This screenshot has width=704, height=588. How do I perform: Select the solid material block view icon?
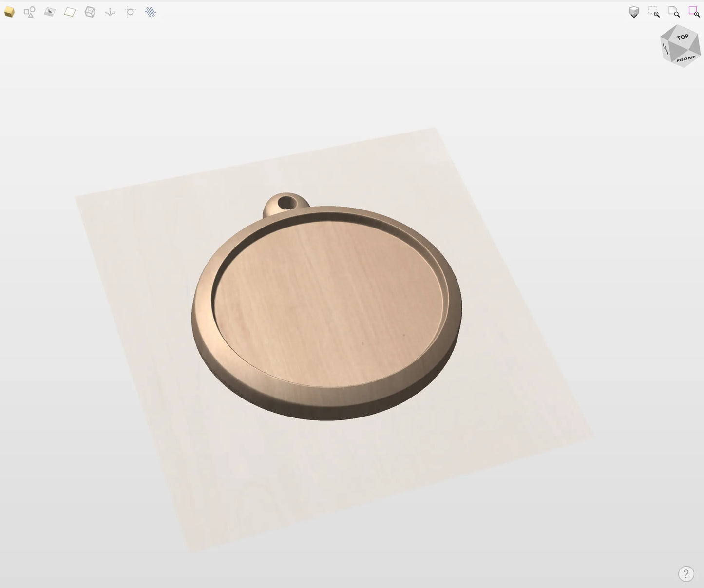pyautogui.click(x=9, y=12)
